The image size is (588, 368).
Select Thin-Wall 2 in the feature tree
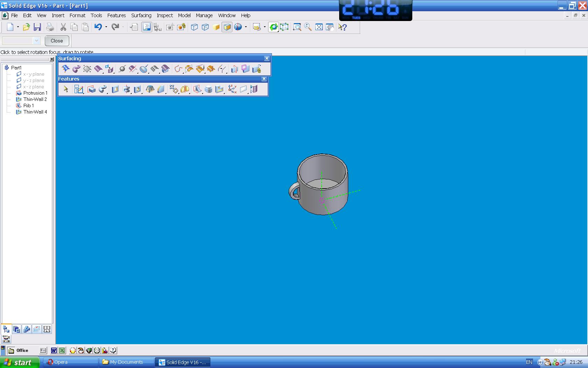tap(31, 99)
